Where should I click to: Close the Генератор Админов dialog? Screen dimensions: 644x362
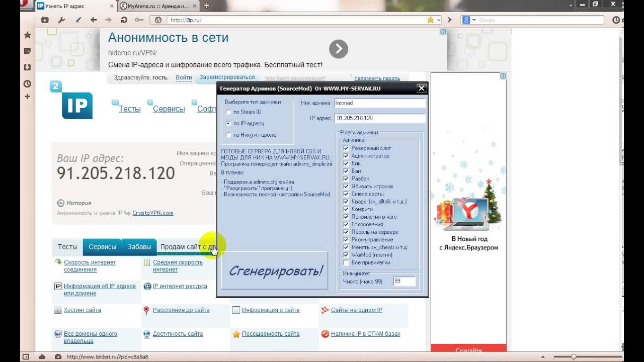coord(422,88)
